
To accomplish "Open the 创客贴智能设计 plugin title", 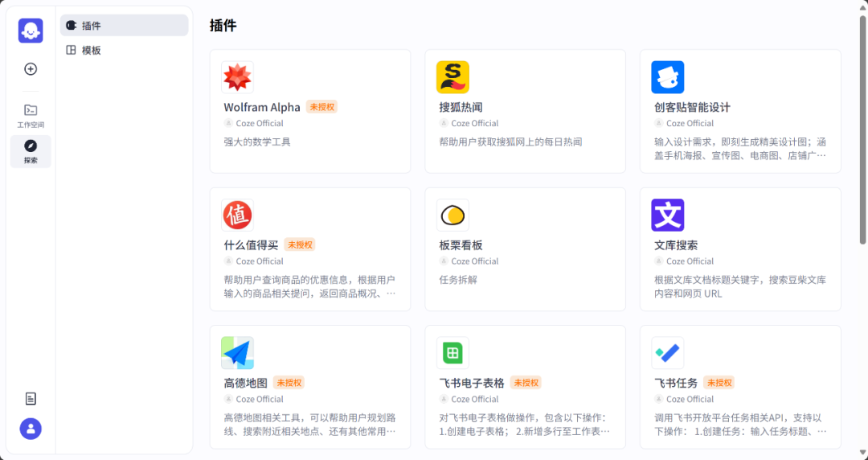I will pos(692,107).
